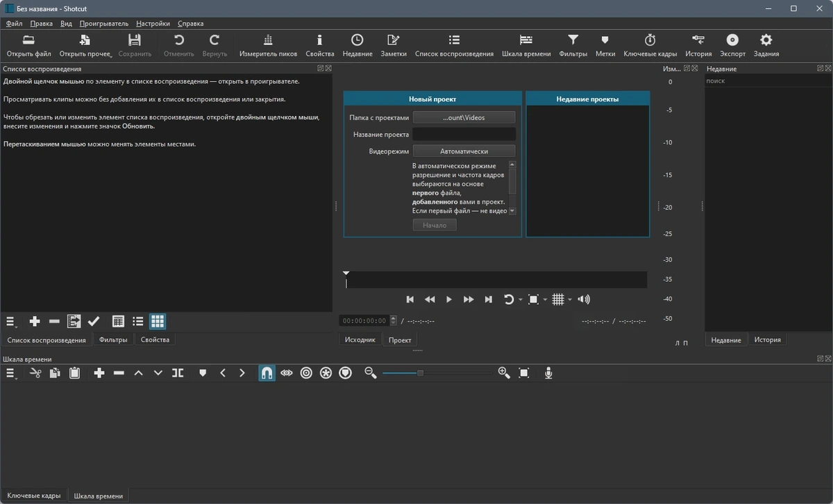Image resolution: width=833 pixels, height=504 pixels.
Task: Open the Peak Meter (Измеритель пиков) panel
Action: click(268, 46)
